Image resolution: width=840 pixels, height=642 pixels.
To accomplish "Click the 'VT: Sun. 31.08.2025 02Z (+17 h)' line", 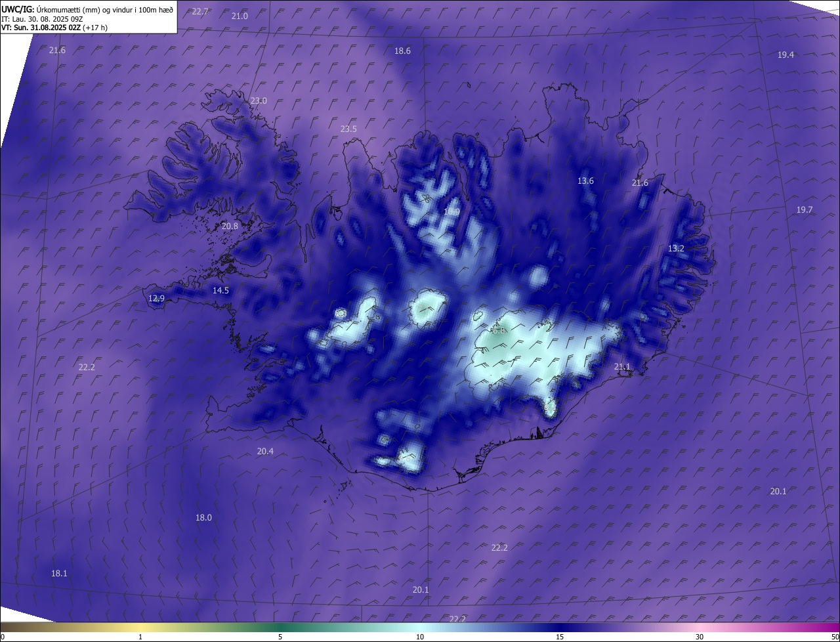I will click(54, 28).
